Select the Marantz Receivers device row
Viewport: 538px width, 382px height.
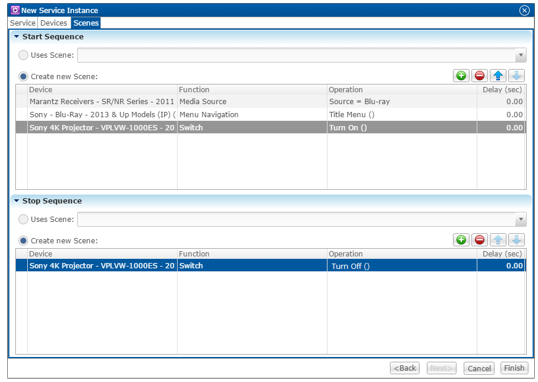[x=271, y=102]
